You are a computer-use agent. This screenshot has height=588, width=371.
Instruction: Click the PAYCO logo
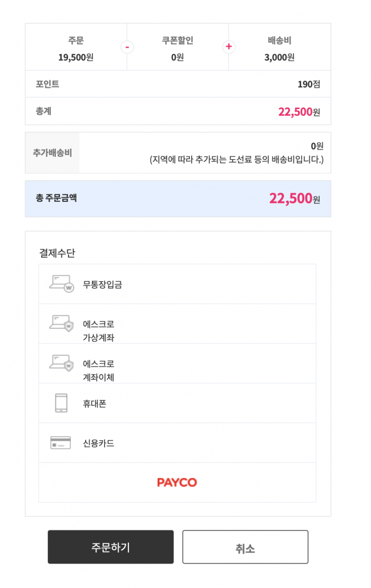[x=177, y=482]
